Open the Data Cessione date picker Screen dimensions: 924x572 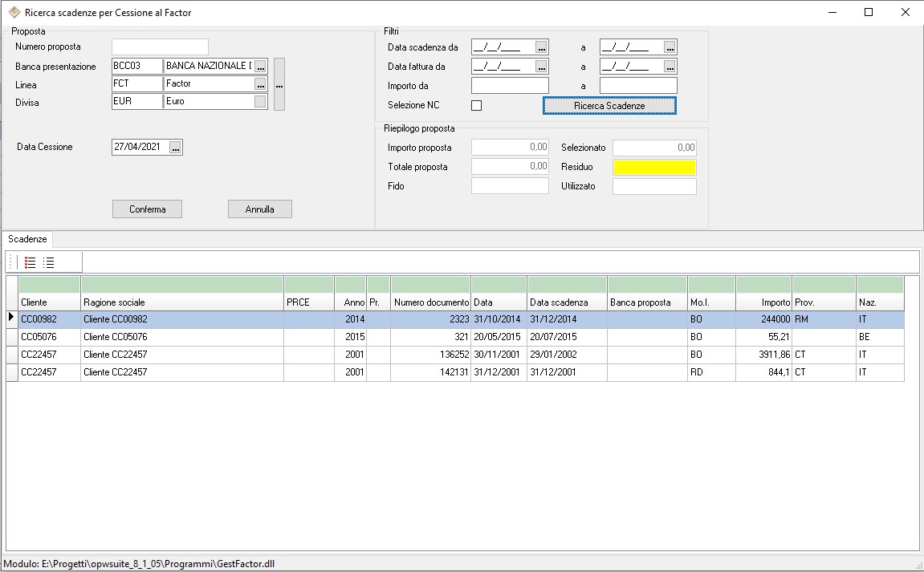pyautogui.click(x=176, y=148)
